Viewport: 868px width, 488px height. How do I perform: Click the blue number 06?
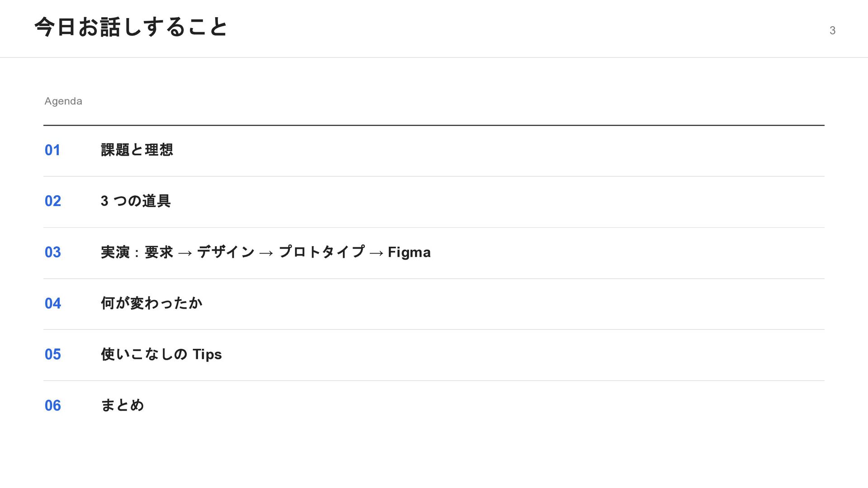[x=52, y=405]
